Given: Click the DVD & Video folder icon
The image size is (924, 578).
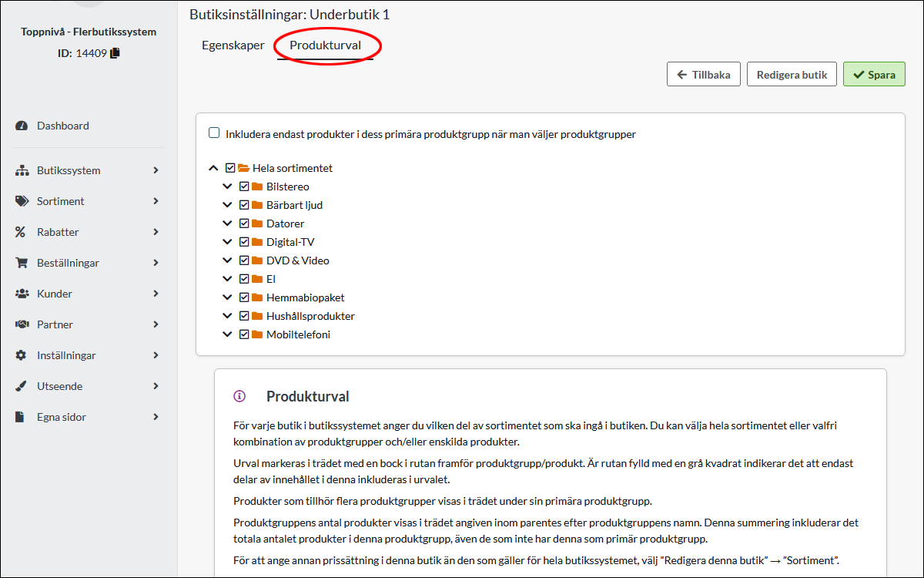Looking at the screenshot, I should click(x=257, y=260).
